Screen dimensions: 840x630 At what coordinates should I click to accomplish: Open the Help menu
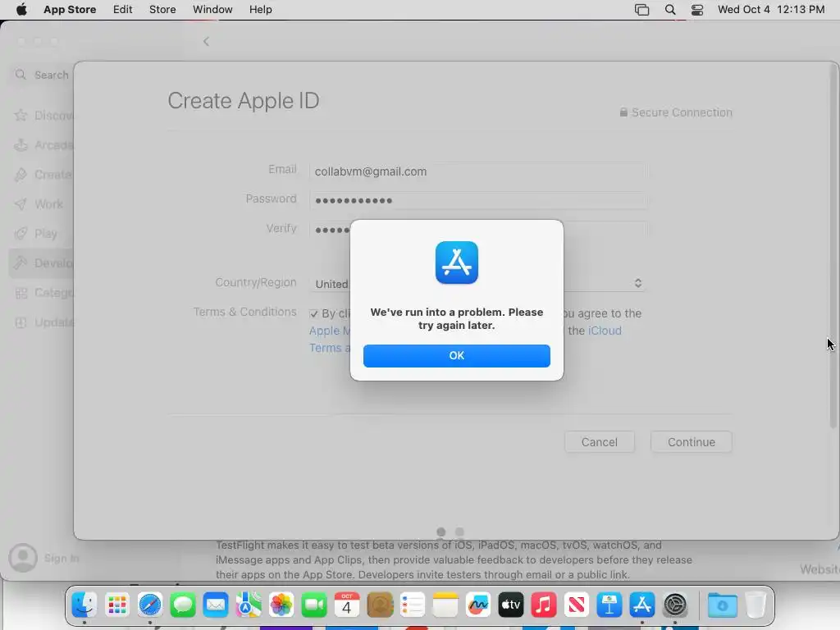260,10
